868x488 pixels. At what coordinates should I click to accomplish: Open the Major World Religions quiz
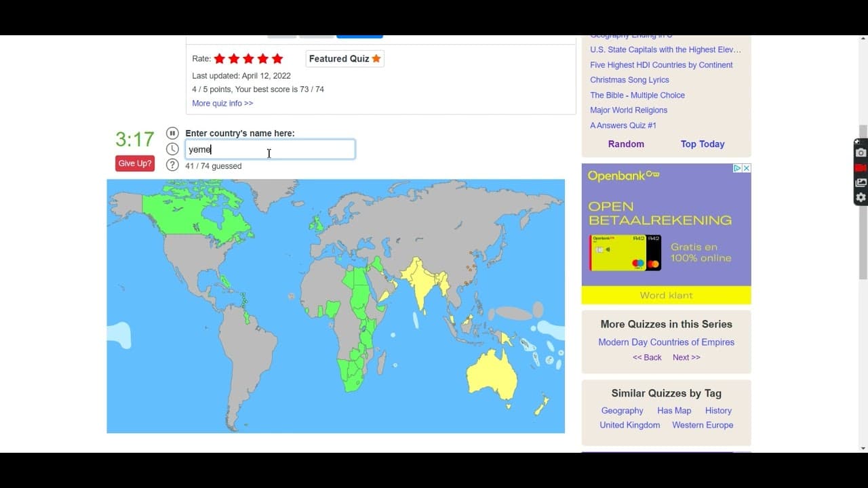tap(629, 110)
